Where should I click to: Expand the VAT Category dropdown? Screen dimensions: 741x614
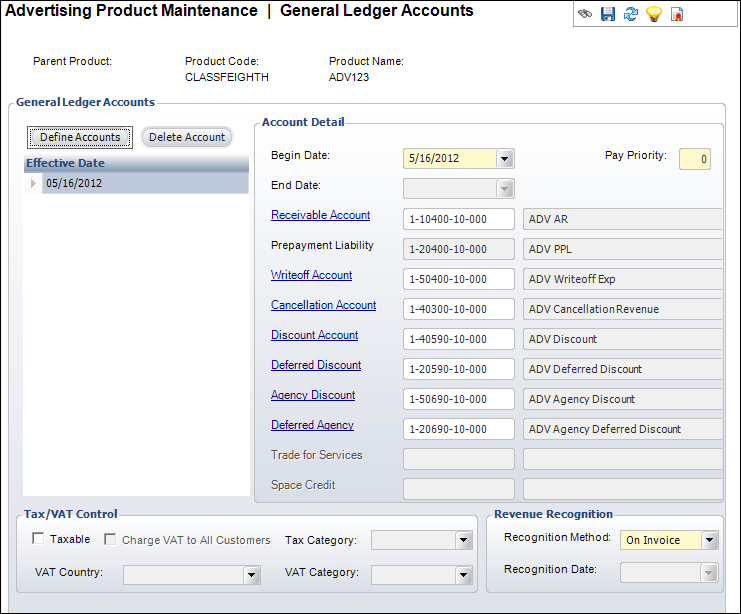(463, 575)
